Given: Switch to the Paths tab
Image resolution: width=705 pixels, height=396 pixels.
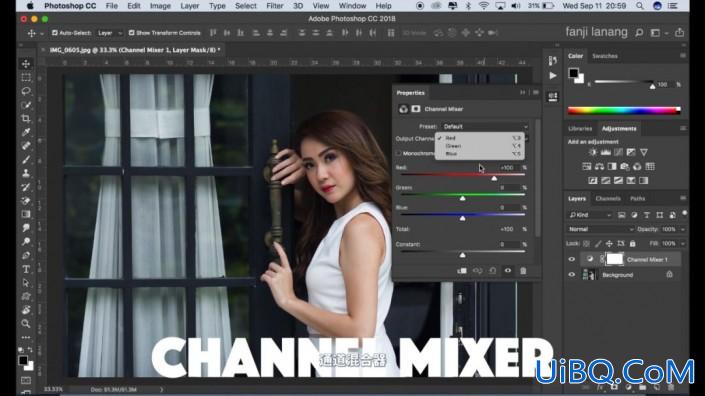Looking at the screenshot, I should [638, 198].
